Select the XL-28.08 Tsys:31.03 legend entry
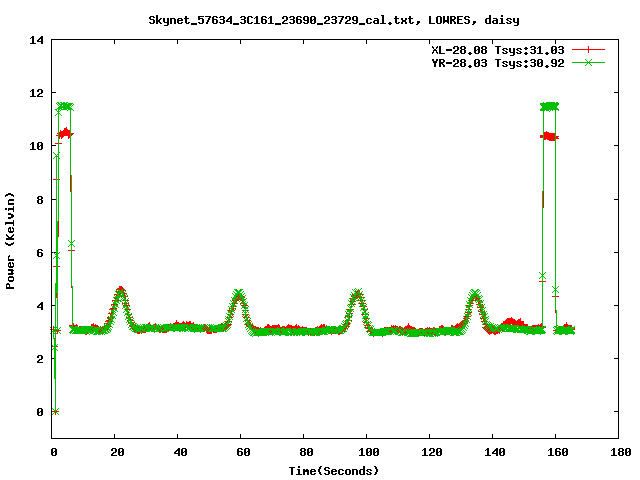Viewport: 640px width, 480px height. tap(498, 50)
